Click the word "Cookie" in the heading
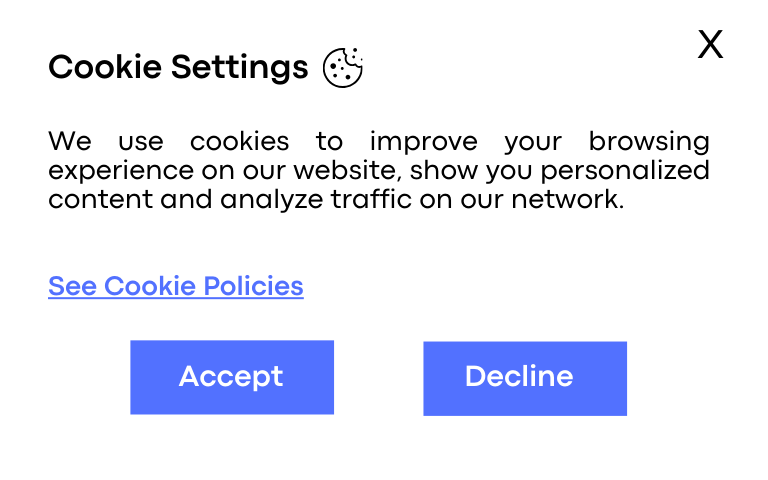This screenshot has height=480, width=768. [x=105, y=67]
